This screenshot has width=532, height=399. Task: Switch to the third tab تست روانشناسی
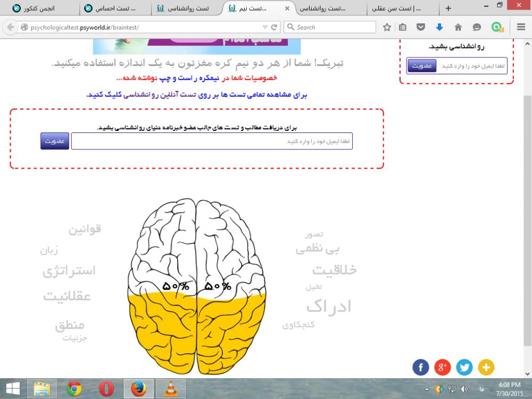click(x=186, y=8)
